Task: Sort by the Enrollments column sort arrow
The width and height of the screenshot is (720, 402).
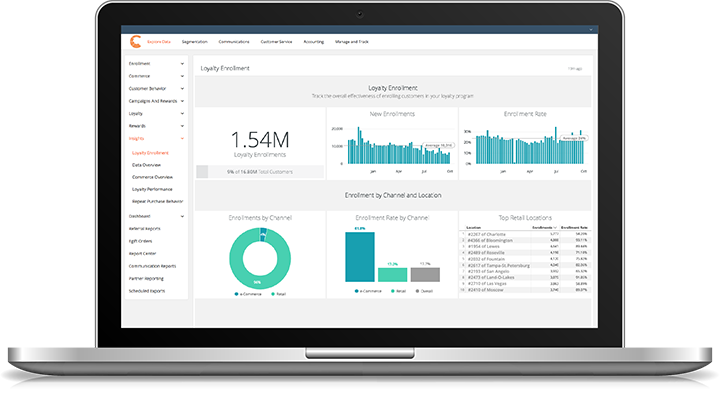Action: click(555, 228)
